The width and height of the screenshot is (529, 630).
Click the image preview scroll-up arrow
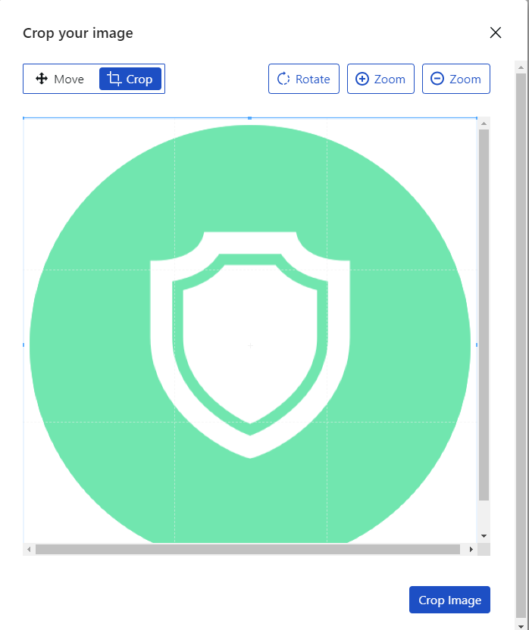pyautogui.click(x=484, y=123)
